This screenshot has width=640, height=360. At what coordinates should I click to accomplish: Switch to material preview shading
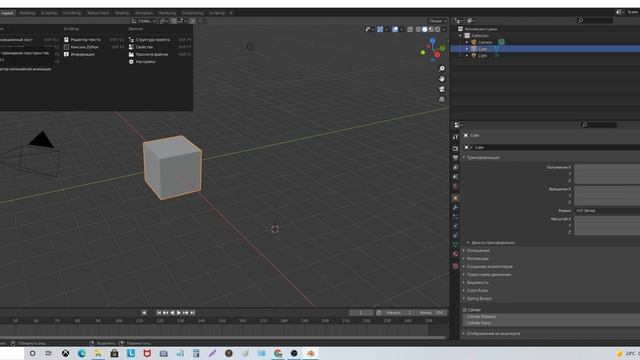click(x=431, y=29)
